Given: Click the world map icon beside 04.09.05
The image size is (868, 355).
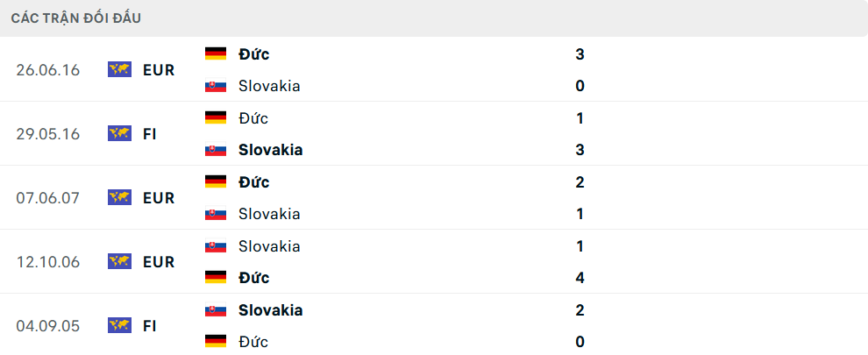Looking at the screenshot, I should 119,325.
